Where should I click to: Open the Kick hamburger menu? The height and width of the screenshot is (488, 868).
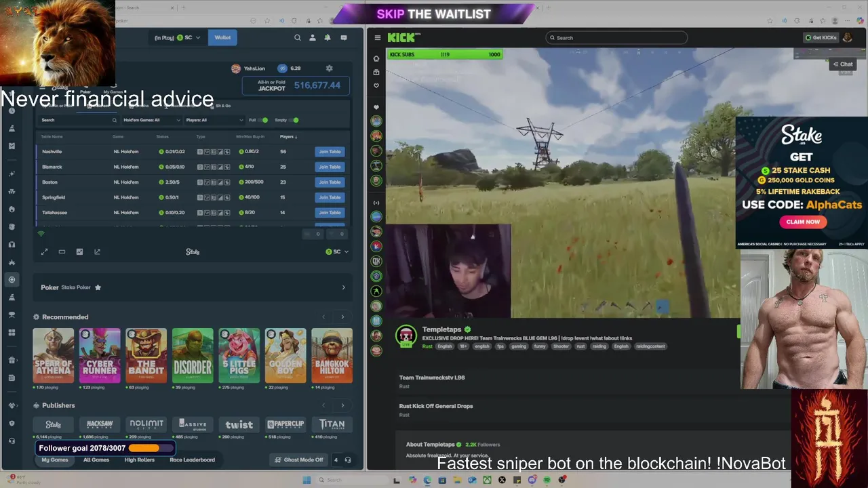378,38
